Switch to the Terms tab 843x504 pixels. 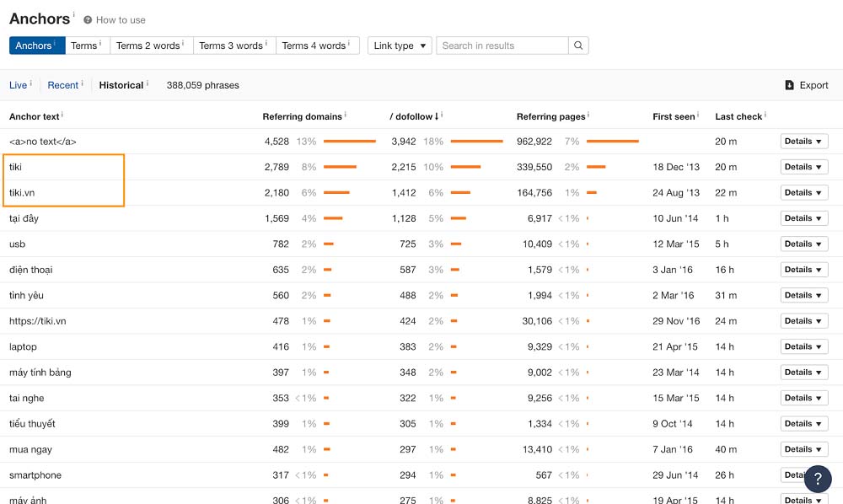(87, 46)
